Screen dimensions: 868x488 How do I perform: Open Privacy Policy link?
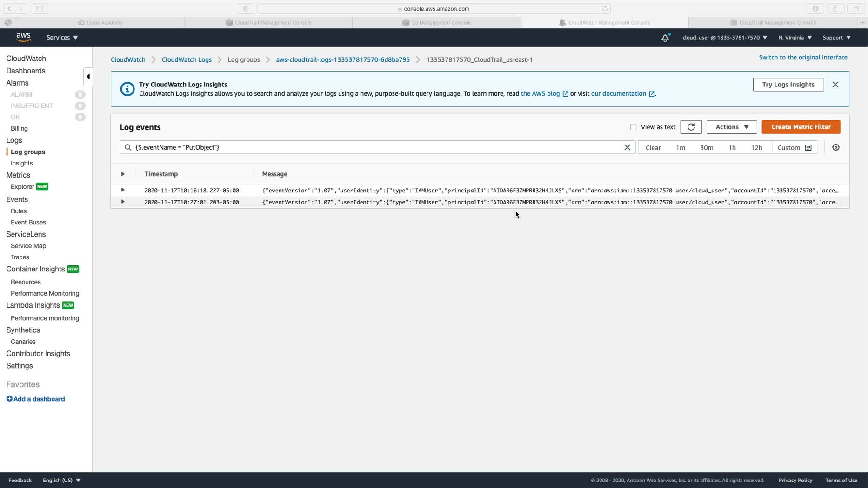(x=795, y=480)
